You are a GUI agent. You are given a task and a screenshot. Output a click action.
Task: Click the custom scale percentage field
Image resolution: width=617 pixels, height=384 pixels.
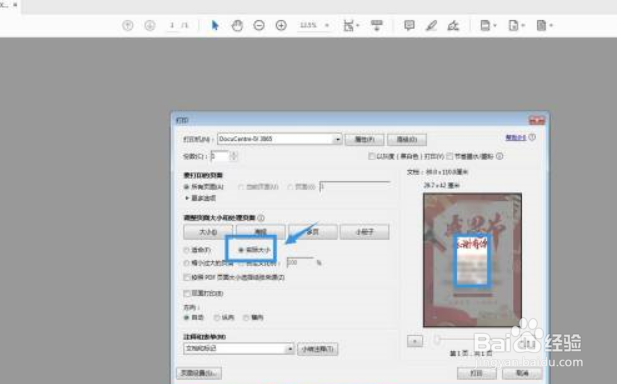pyautogui.click(x=300, y=262)
